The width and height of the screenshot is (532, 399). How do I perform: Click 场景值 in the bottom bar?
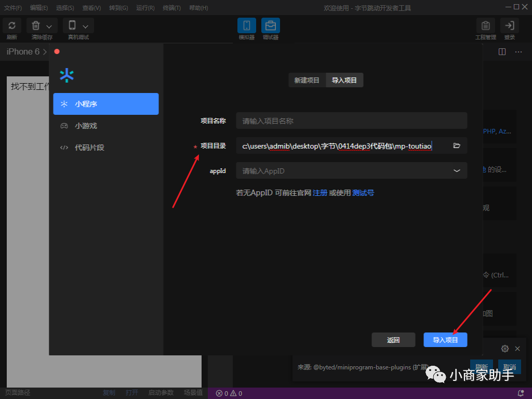(193, 393)
